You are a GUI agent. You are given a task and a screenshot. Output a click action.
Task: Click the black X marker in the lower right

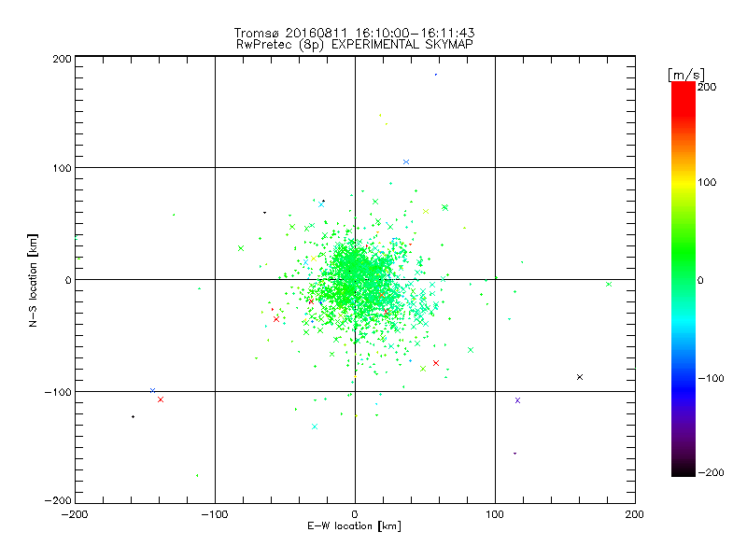click(x=580, y=377)
